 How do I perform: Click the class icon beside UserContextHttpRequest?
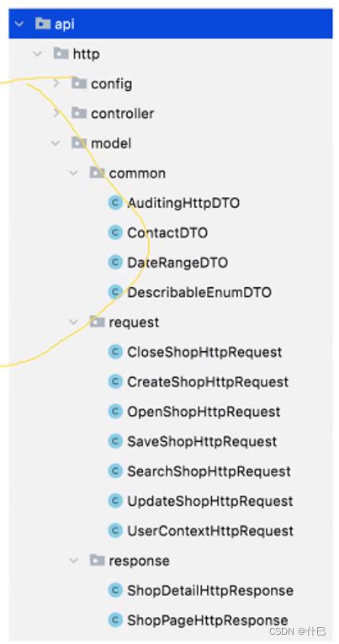click(x=115, y=530)
